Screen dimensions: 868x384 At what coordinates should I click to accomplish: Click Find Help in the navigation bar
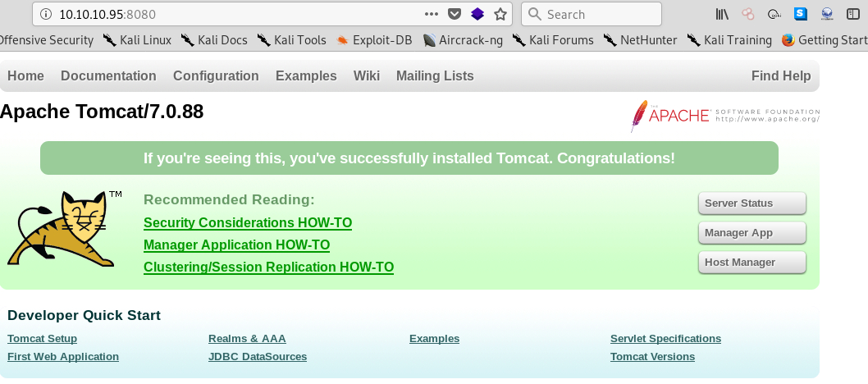point(781,75)
